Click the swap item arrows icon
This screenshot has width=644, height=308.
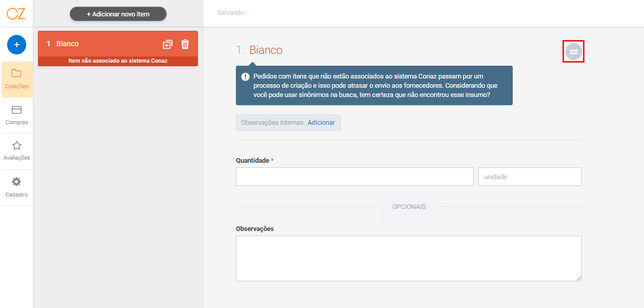click(x=574, y=51)
